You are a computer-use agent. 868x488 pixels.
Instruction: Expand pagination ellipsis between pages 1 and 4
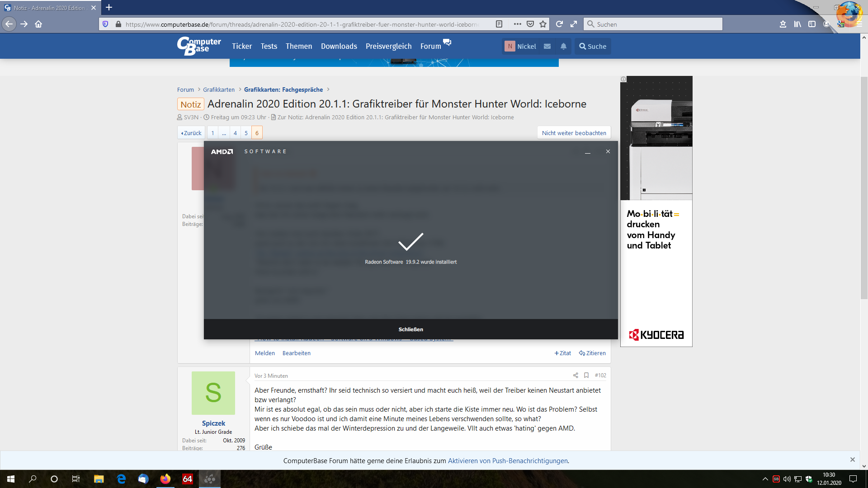(224, 133)
